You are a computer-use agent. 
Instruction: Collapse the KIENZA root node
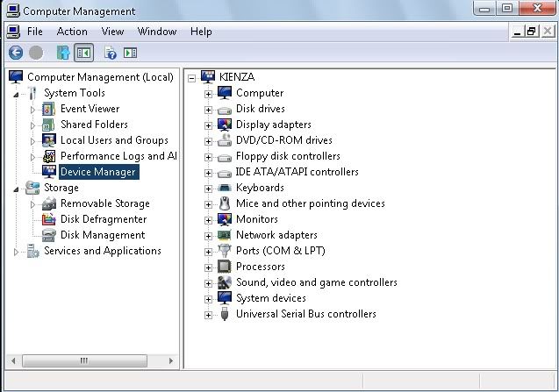click(x=192, y=78)
